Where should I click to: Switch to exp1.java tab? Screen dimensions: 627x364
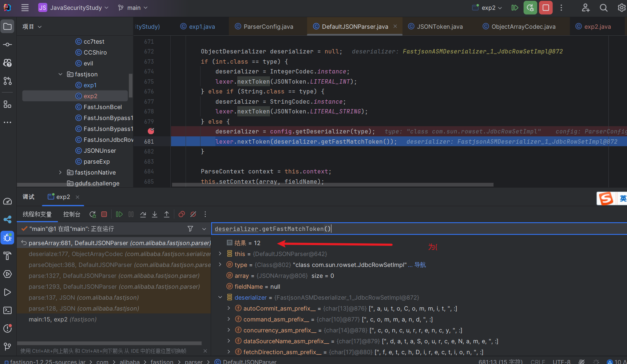tap(198, 27)
